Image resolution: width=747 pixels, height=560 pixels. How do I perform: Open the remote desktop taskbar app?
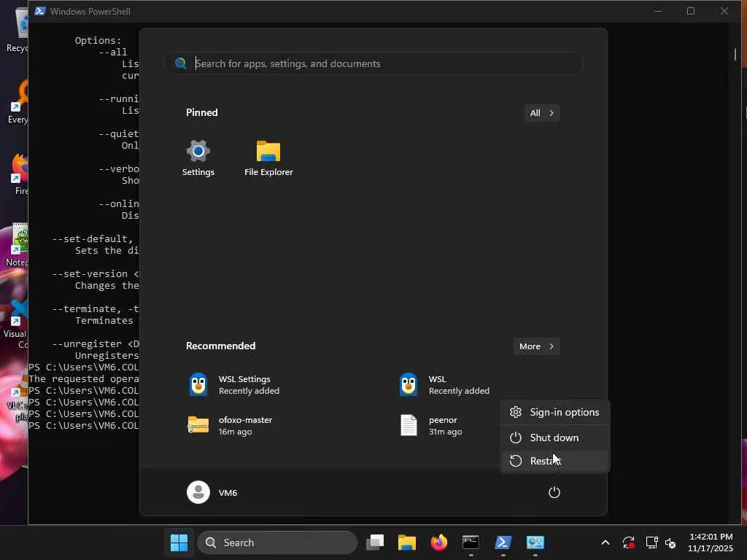click(535, 542)
